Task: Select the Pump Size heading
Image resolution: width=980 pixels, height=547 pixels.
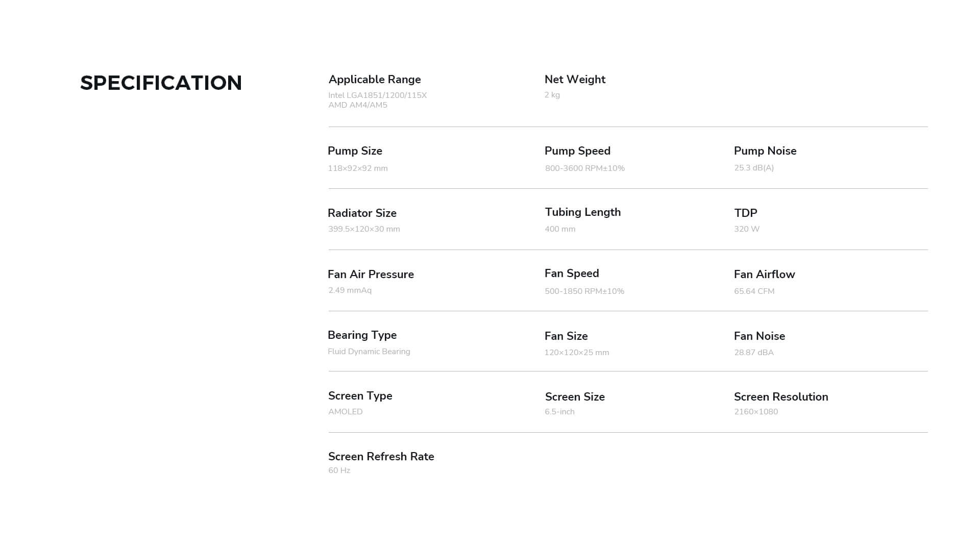Action: (x=355, y=151)
